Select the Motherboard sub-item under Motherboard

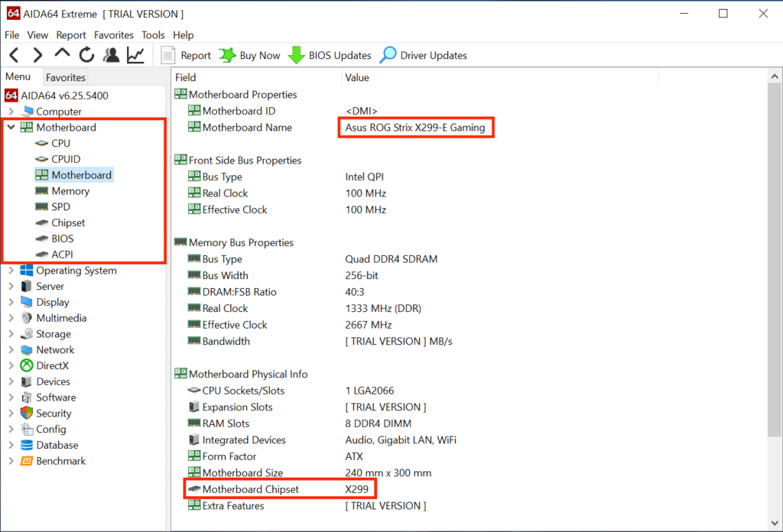pyautogui.click(x=74, y=175)
